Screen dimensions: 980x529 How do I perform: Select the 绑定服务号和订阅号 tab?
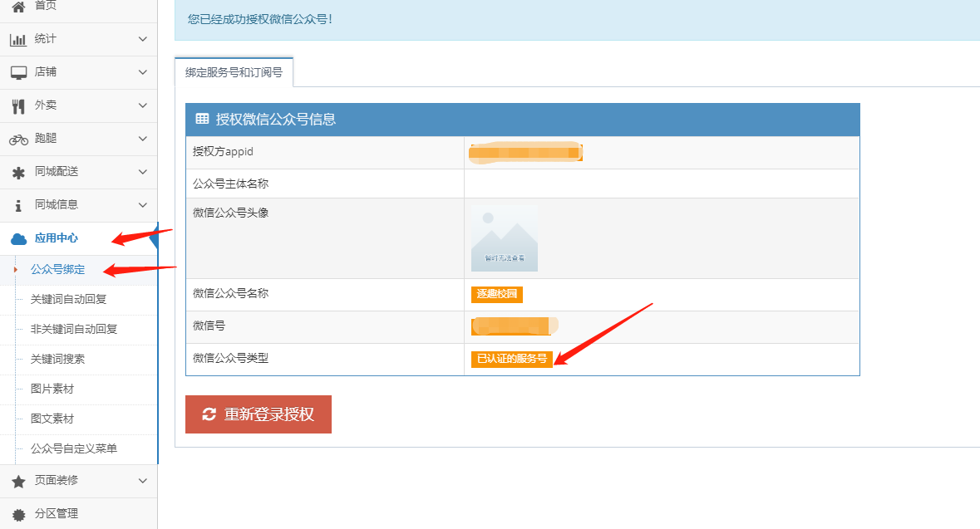234,72
